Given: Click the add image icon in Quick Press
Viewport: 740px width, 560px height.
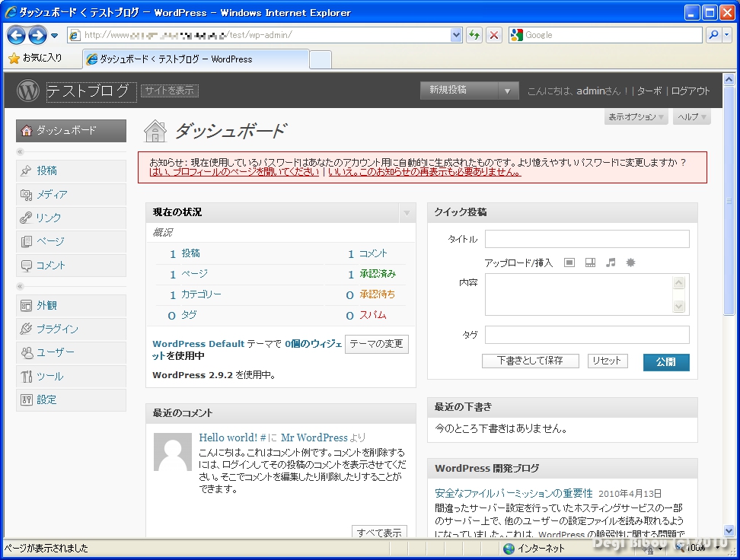Looking at the screenshot, I should pyautogui.click(x=569, y=262).
